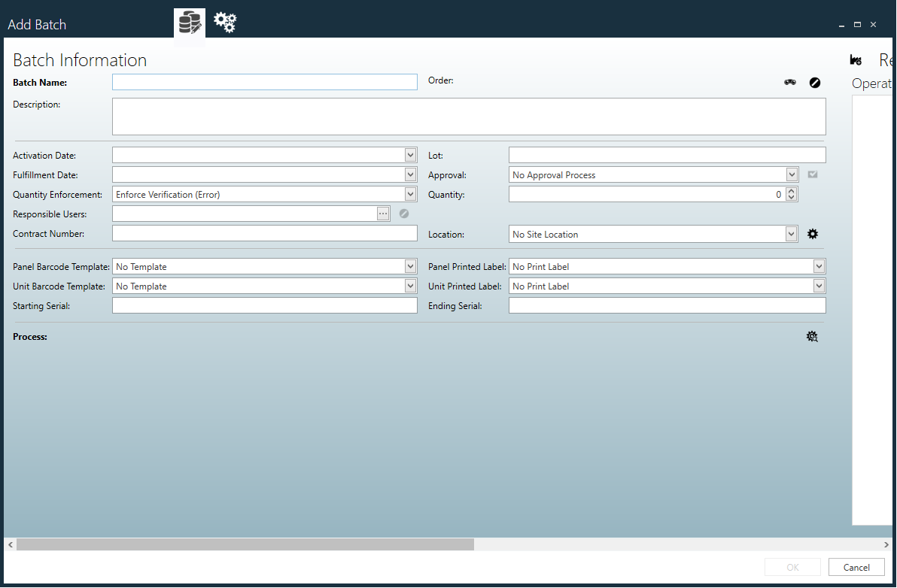Image resolution: width=897 pixels, height=588 pixels.
Task: Open Location settings via the gear icon
Action: (x=812, y=233)
